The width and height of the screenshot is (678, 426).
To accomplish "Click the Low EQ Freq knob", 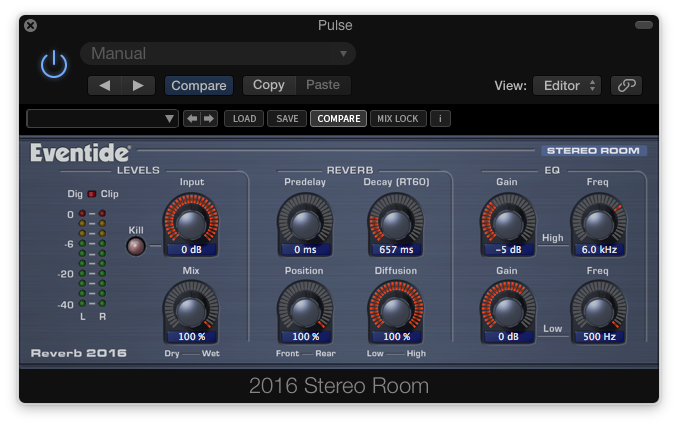I will [x=598, y=311].
